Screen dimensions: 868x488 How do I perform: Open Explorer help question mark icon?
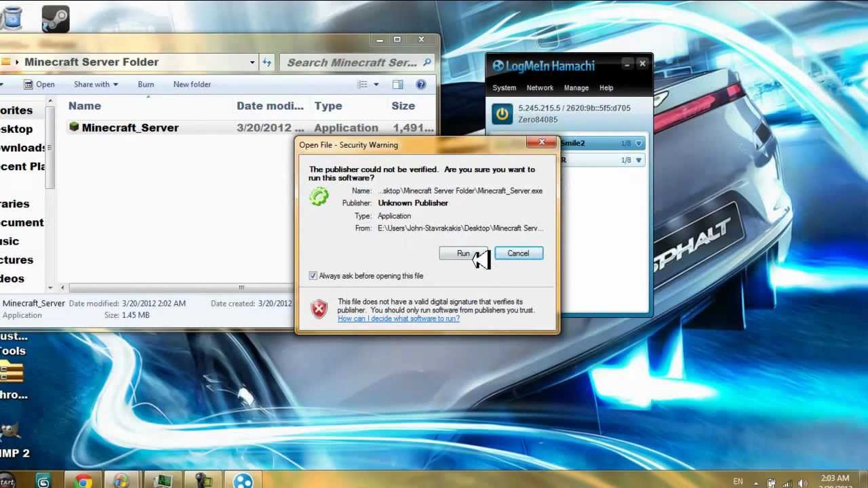(421, 84)
